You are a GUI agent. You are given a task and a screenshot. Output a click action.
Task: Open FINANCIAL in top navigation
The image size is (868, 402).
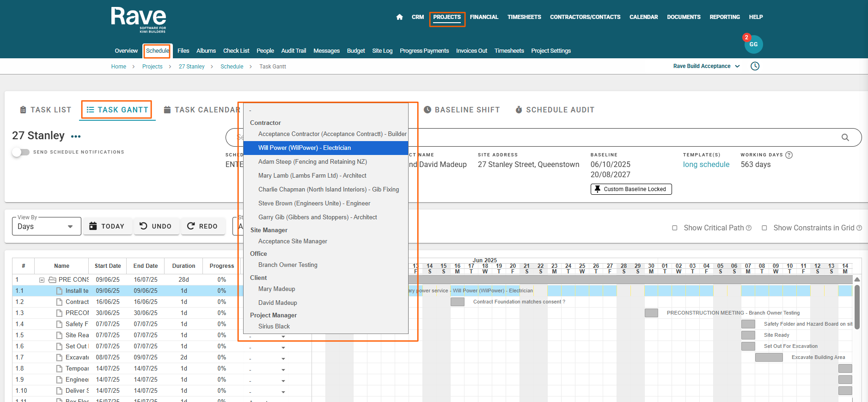tap(484, 17)
